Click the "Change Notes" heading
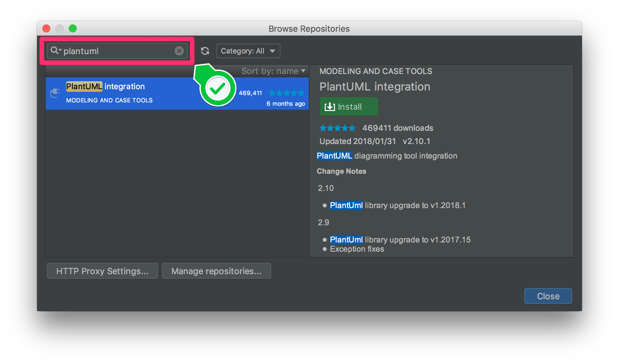This screenshot has width=619, height=364. click(x=341, y=171)
